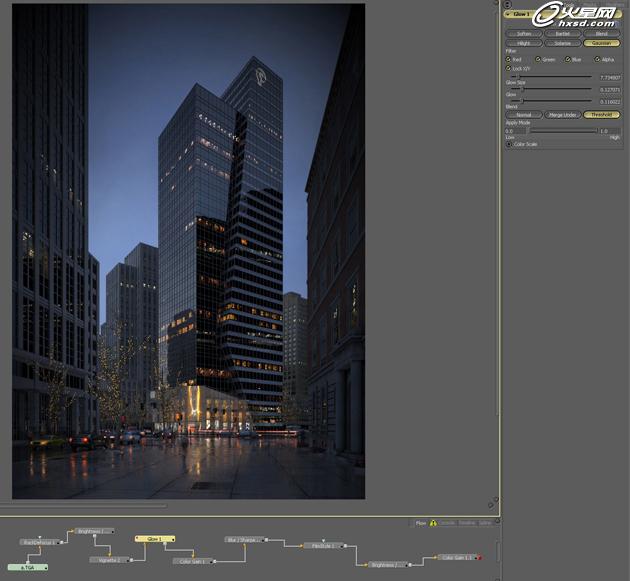Expand the Color Scale section
This screenshot has width=630, height=581.
[x=509, y=144]
